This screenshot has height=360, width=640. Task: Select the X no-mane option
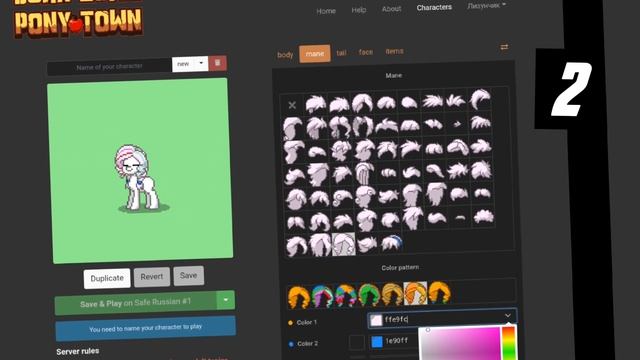pos(292,105)
